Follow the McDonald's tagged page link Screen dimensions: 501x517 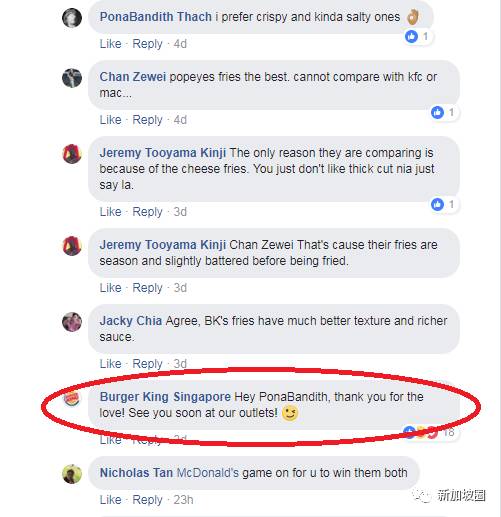pos(207,473)
